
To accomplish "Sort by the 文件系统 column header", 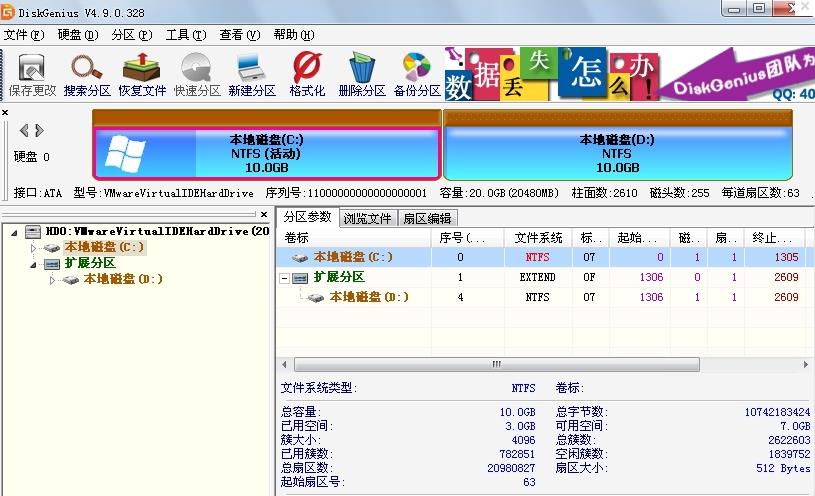I will [538, 238].
